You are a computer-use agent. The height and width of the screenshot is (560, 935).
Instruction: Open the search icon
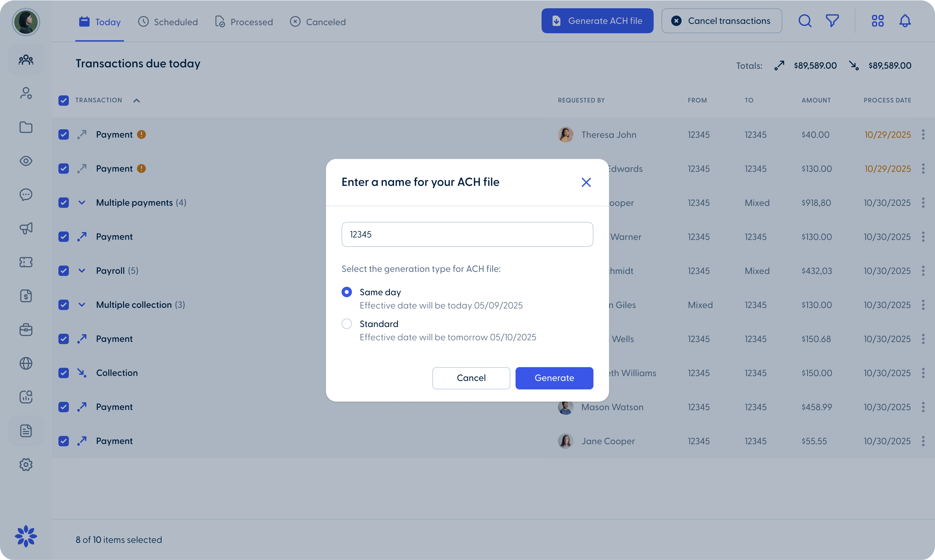805,21
